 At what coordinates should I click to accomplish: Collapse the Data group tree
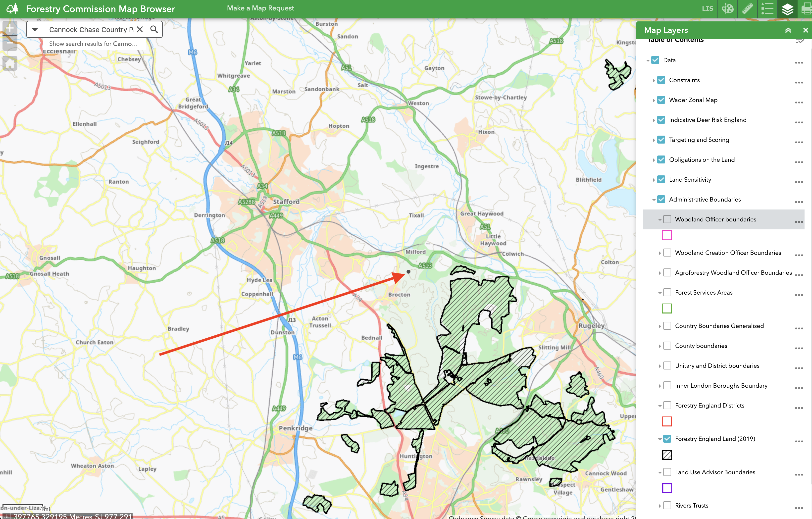click(x=648, y=61)
